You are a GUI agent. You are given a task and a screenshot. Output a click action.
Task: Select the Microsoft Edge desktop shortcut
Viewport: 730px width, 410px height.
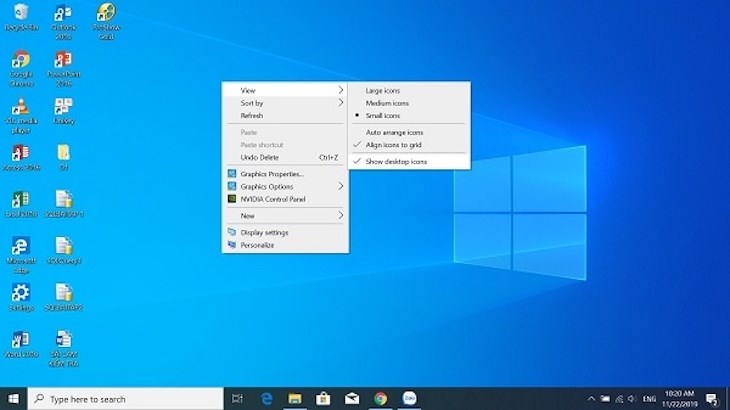point(20,247)
